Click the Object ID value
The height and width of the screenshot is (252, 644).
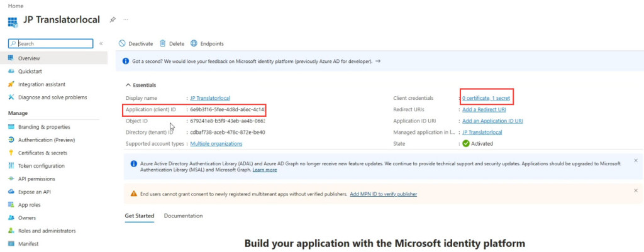pyautogui.click(x=228, y=121)
